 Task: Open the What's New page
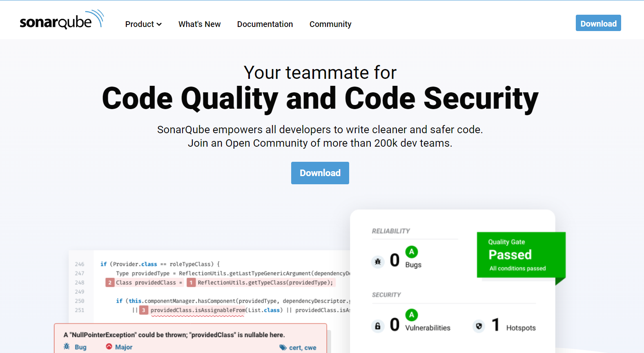(x=199, y=24)
